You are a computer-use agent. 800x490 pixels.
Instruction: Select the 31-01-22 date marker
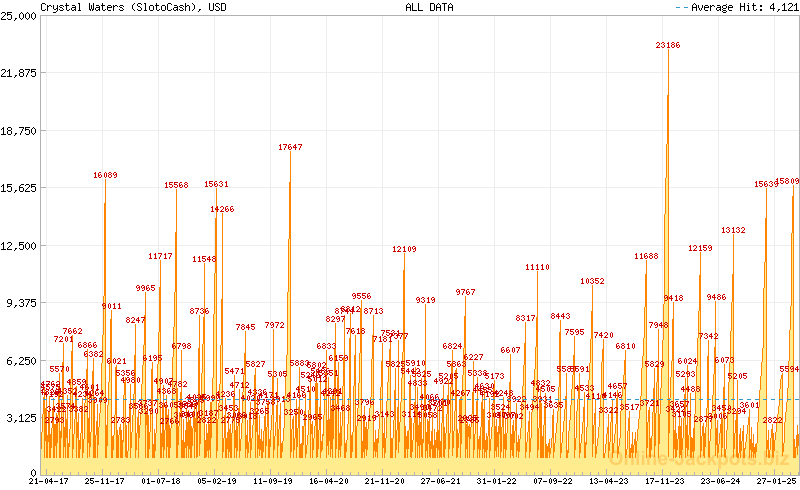click(495, 481)
